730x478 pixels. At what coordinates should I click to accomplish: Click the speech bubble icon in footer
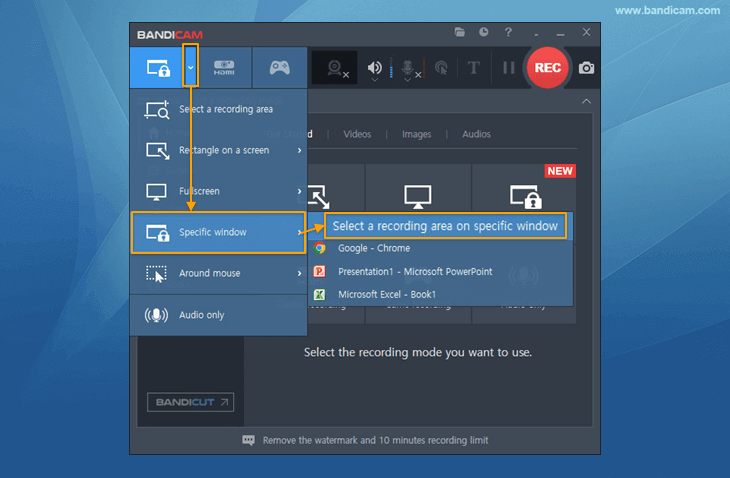pyautogui.click(x=249, y=440)
